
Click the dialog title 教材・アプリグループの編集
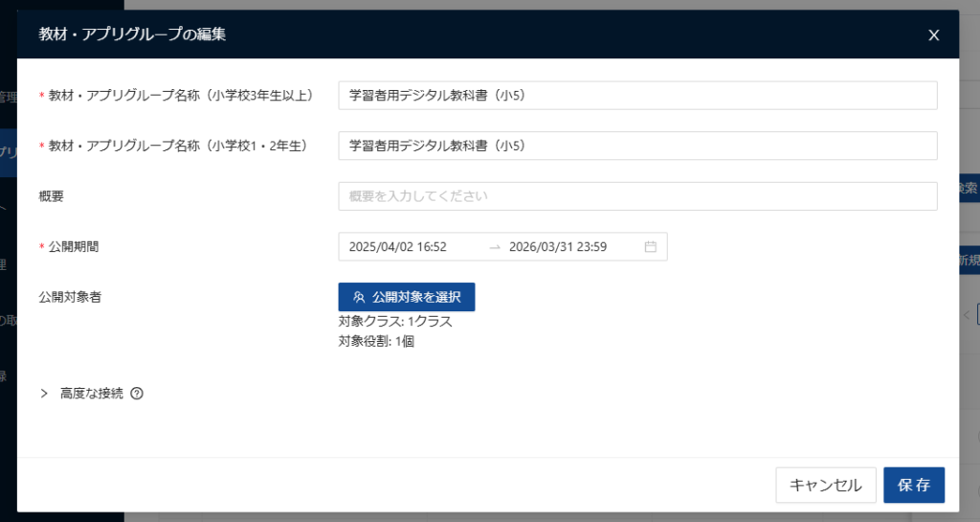[x=132, y=34]
